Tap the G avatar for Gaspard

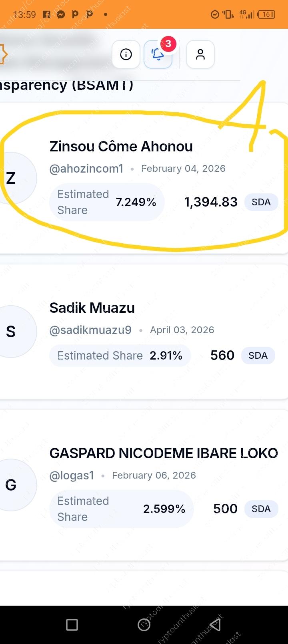tap(16, 485)
